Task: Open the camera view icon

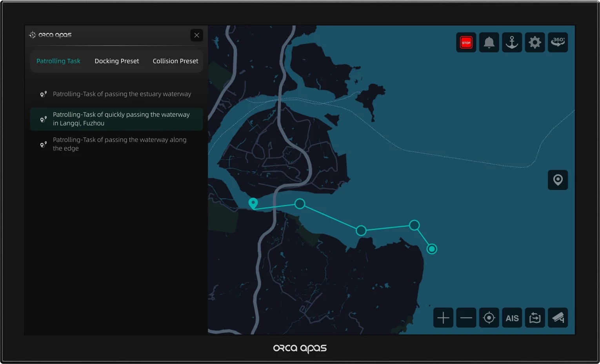Action: click(558, 318)
